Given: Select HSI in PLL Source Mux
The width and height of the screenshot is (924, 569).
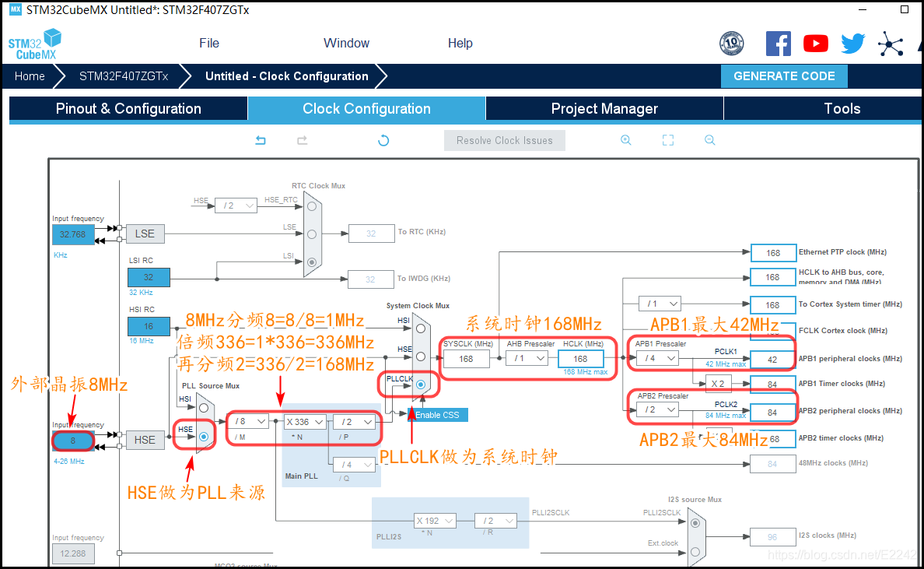Looking at the screenshot, I should tap(203, 408).
